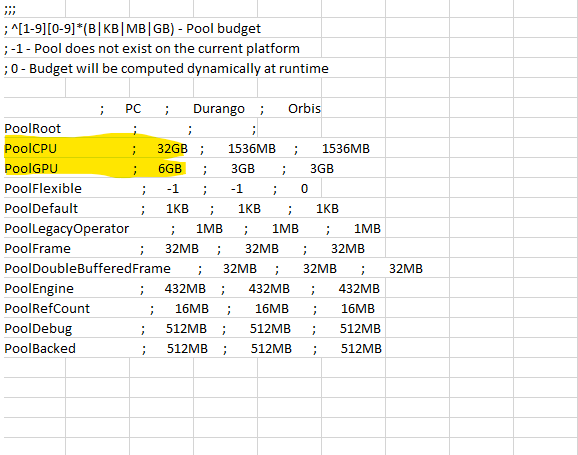Click the Pool budget regex comment line
This screenshot has width=578, height=455.
pyautogui.click(x=132, y=28)
